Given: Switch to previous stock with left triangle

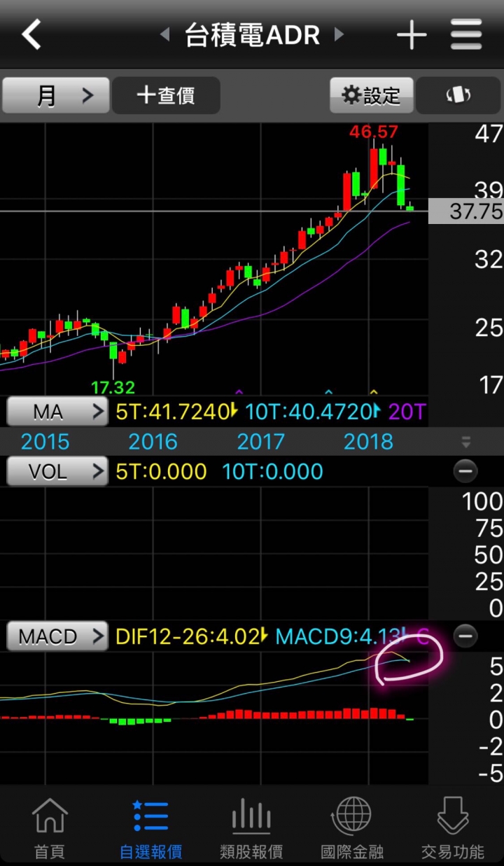Looking at the screenshot, I should tap(165, 34).
